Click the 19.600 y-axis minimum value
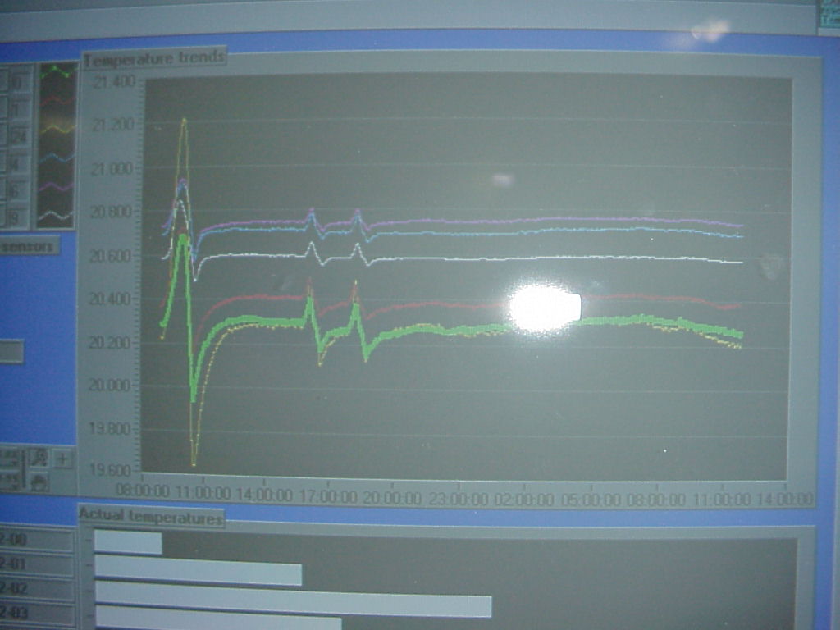The width and height of the screenshot is (840, 630). (x=109, y=470)
